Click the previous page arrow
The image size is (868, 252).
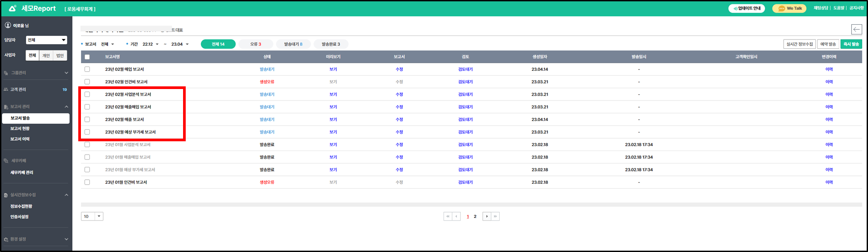click(x=456, y=217)
